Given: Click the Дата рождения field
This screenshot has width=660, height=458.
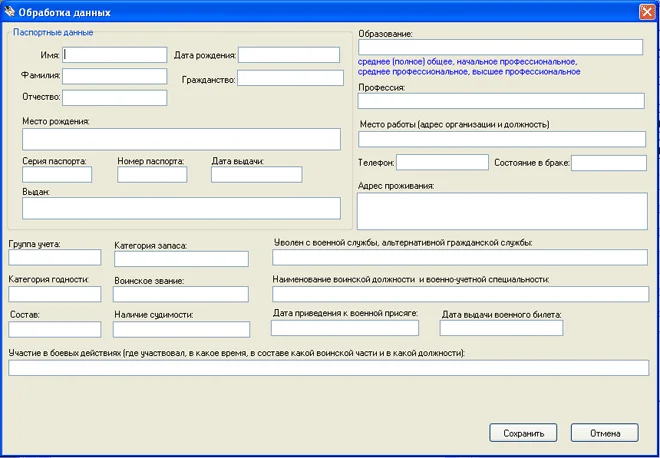Looking at the screenshot, I should pos(289,55).
